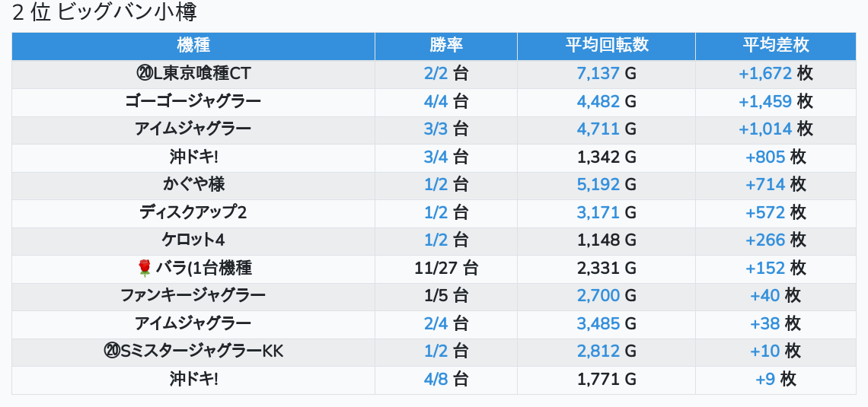
Task: Select the 平均差枚 column header
Action: pyautogui.click(x=775, y=46)
